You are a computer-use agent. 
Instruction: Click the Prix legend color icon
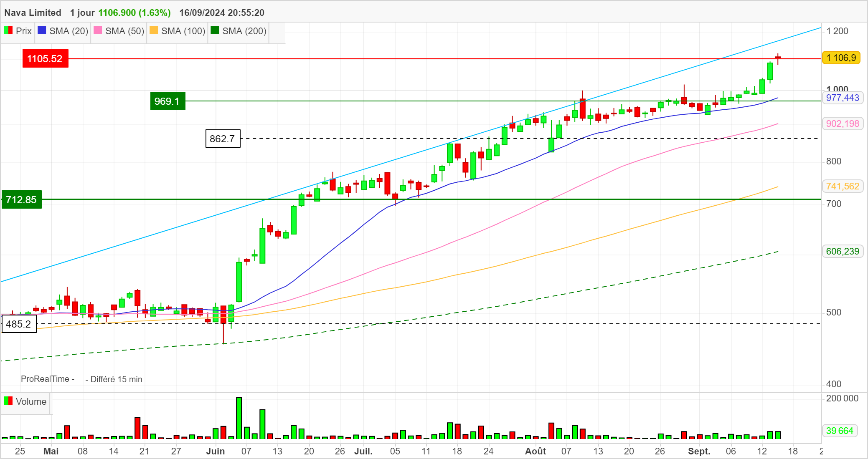coord(8,30)
